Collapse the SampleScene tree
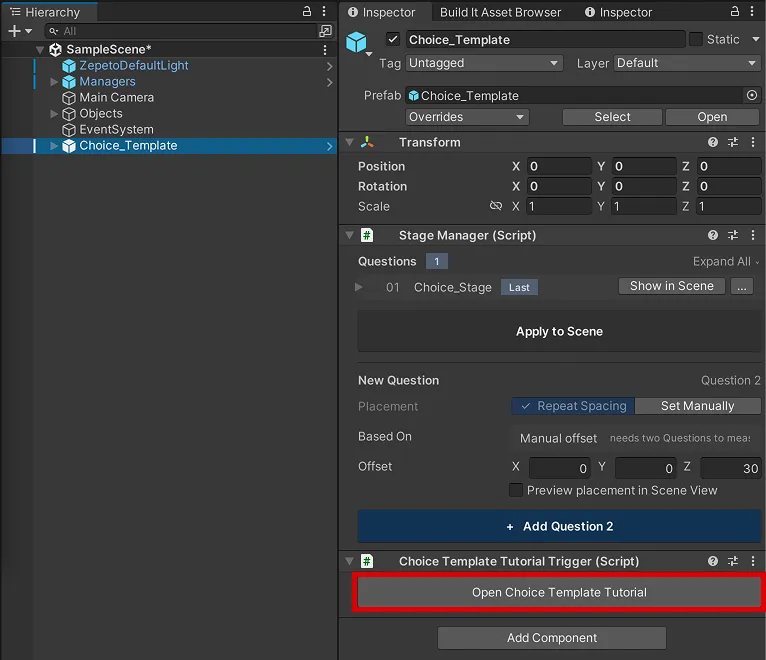 (40, 49)
